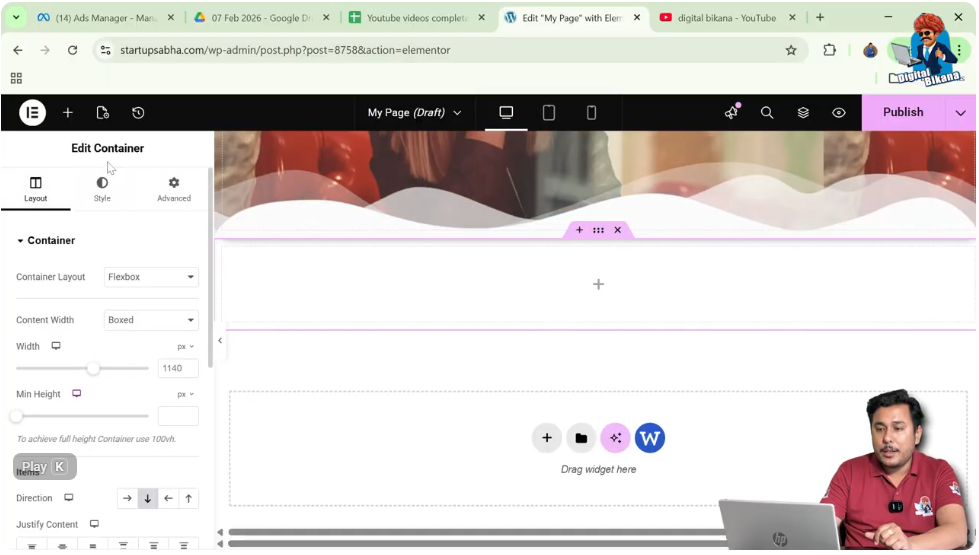Click the Width responsive device icon

[x=56, y=346]
